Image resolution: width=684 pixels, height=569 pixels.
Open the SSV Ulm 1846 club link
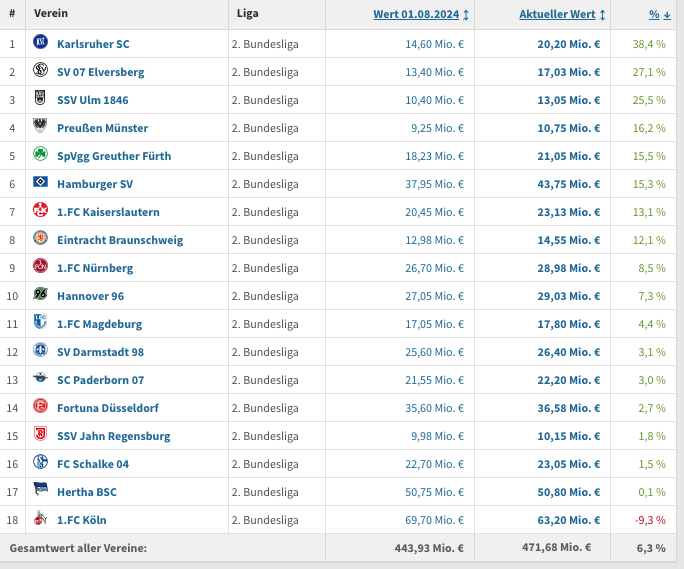click(x=93, y=100)
